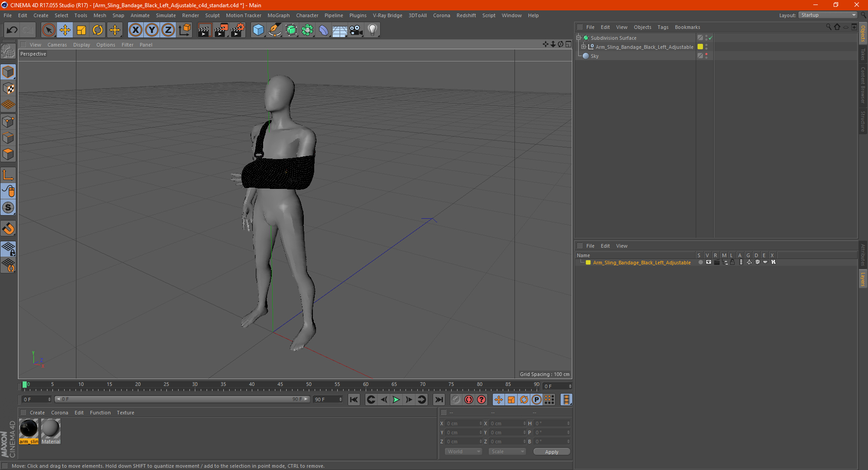Expand Arm_Sling_Bandage_Black_Left_Adjustable object

(584, 47)
